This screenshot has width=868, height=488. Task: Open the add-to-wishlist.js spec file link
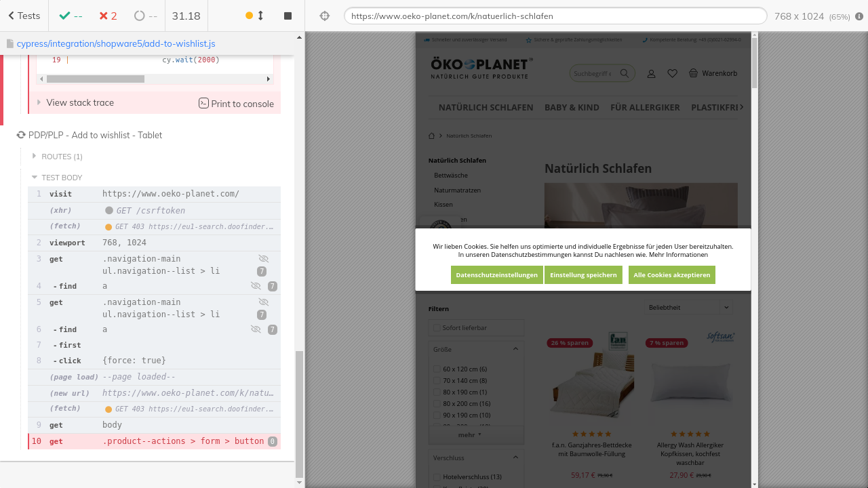pyautogui.click(x=116, y=43)
